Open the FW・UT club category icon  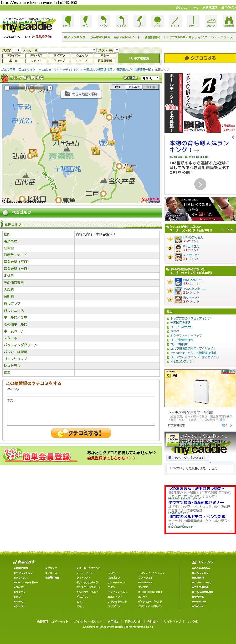[x=86, y=21]
